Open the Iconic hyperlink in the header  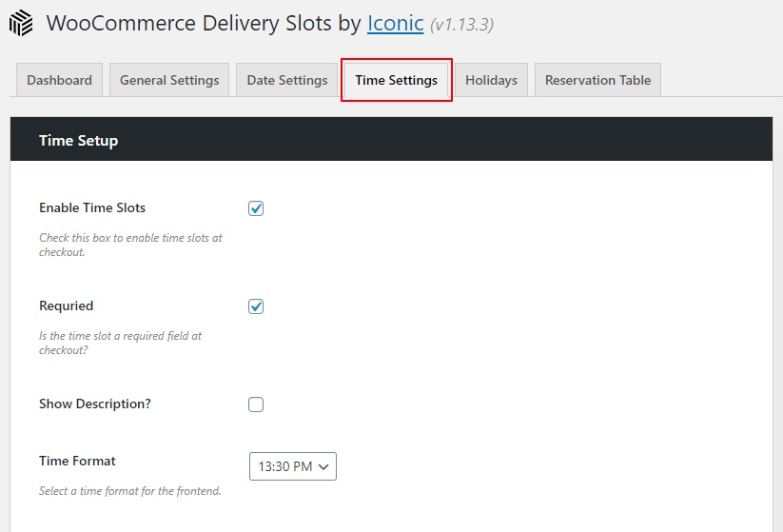pyautogui.click(x=395, y=24)
